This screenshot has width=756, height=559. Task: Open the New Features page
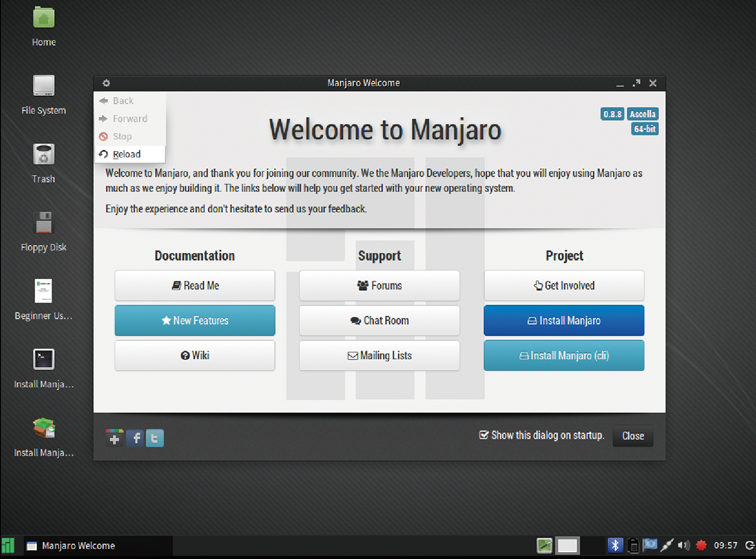click(x=195, y=320)
